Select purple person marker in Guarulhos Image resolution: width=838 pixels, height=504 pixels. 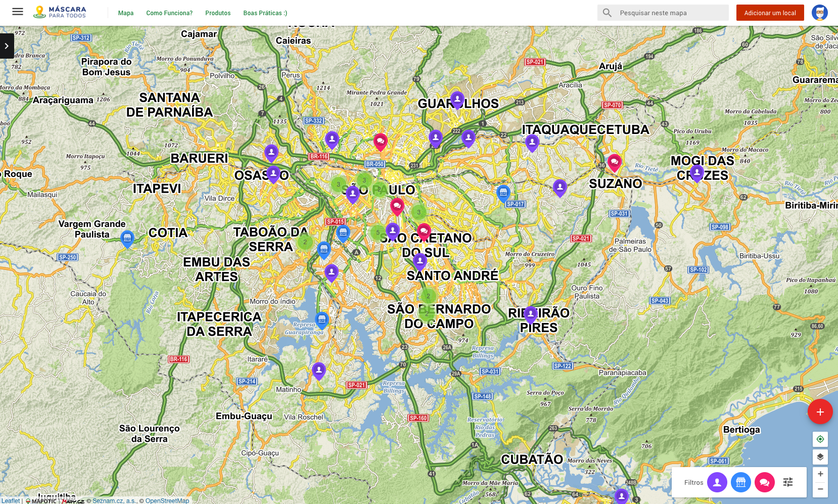click(x=457, y=100)
